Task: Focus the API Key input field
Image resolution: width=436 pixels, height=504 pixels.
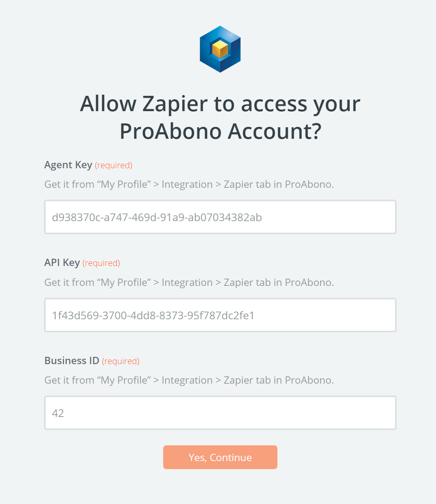Action: coord(220,315)
